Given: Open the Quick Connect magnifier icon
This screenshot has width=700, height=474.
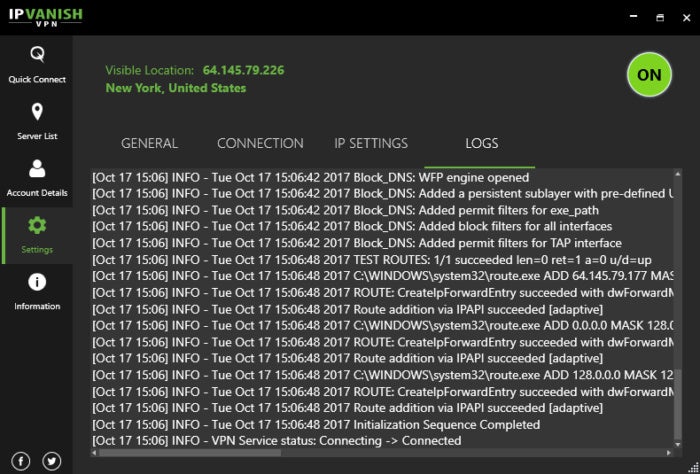Looking at the screenshot, I should (x=37, y=54).
